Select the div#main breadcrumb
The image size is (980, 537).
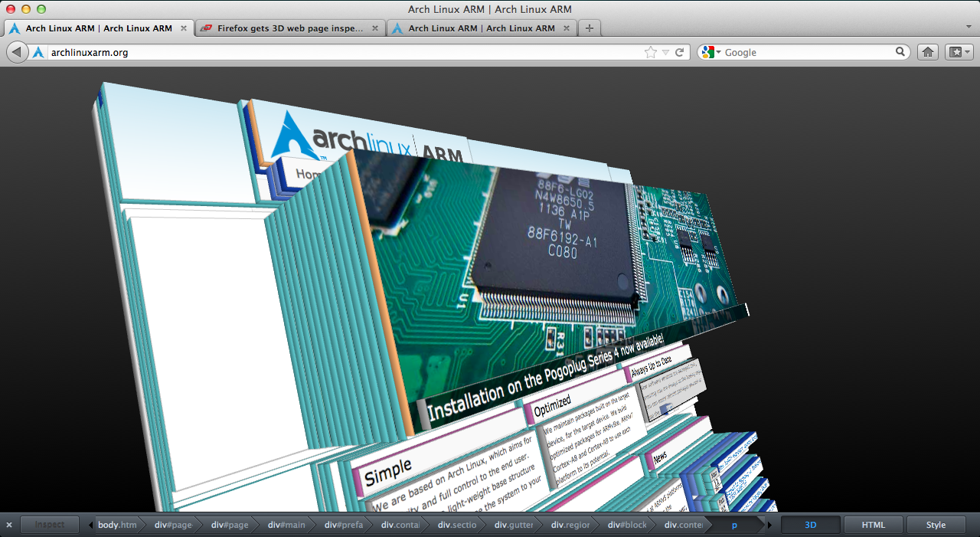pyautogui.click(x=286, y=525)
